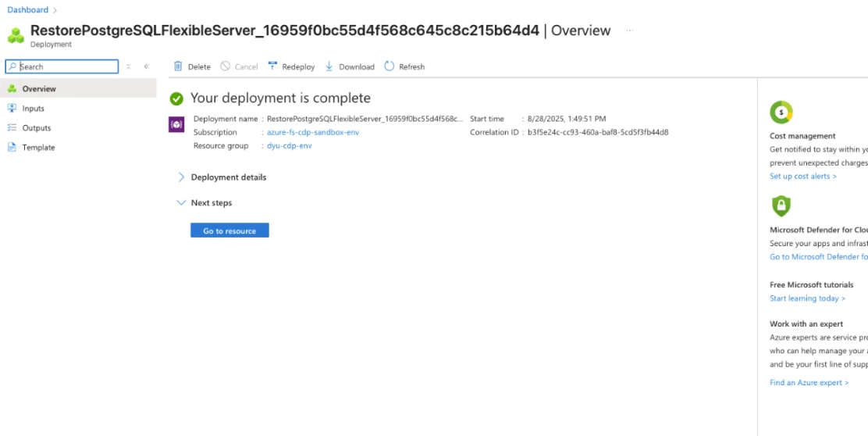The image size is (868, 436).
Task: Click the Download arrow icon
Action: pos(329,66)
